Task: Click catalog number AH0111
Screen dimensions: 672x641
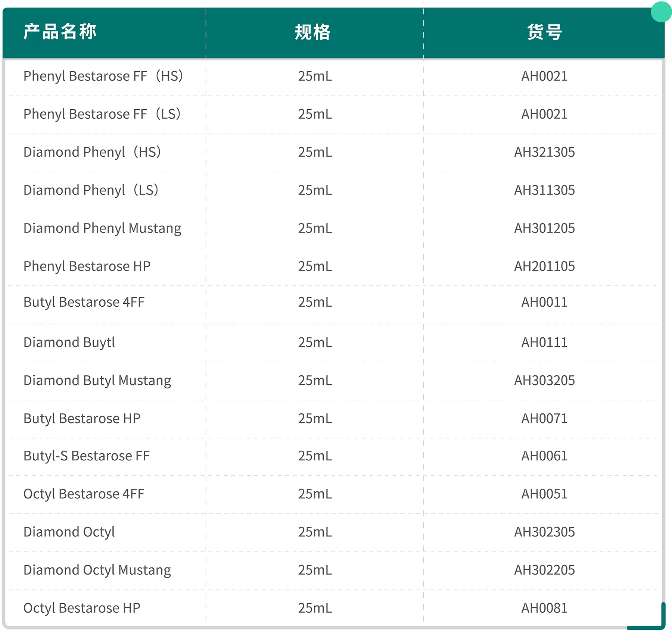Action: (544, 343)
